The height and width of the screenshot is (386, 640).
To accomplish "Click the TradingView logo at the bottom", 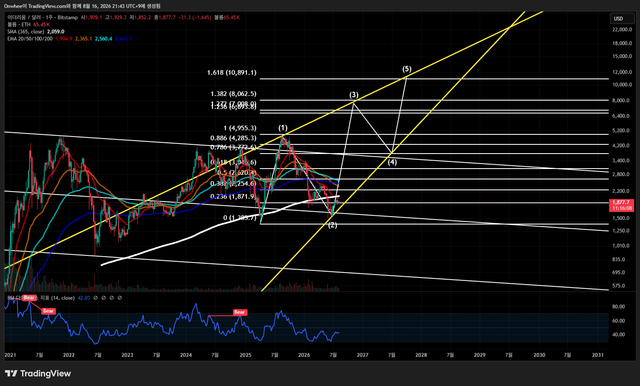I will coord(38,373).
